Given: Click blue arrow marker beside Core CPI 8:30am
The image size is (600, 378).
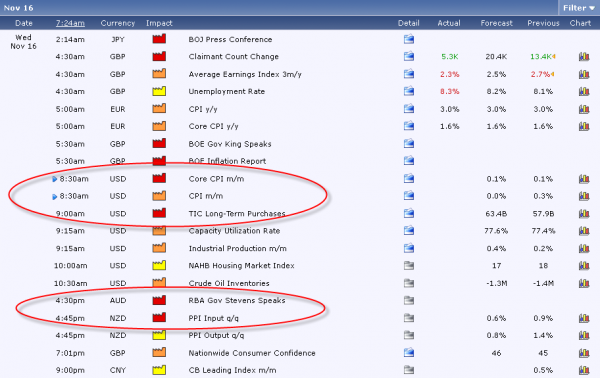Looking at the screenshot, I should 55,179.
